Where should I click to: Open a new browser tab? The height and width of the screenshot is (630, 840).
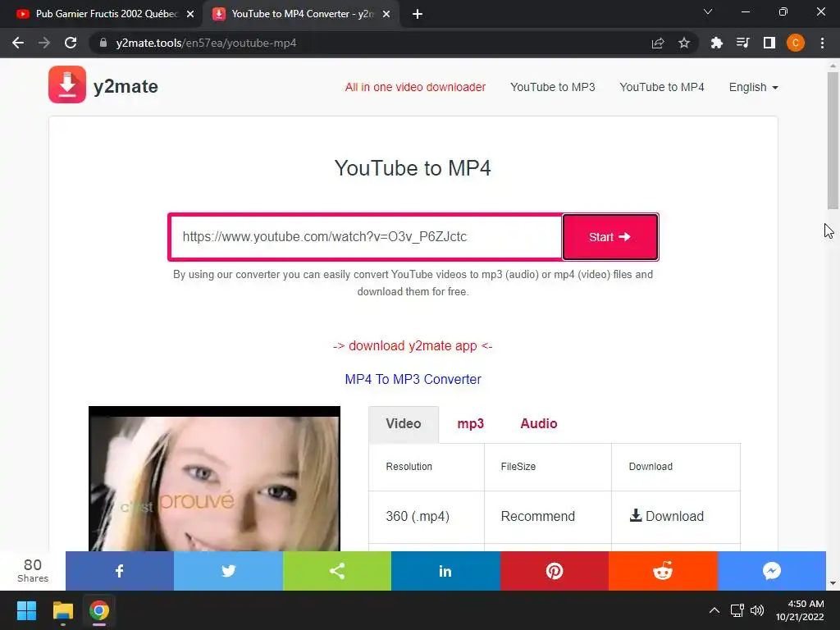pyautogui.click(x=418, y=14)
